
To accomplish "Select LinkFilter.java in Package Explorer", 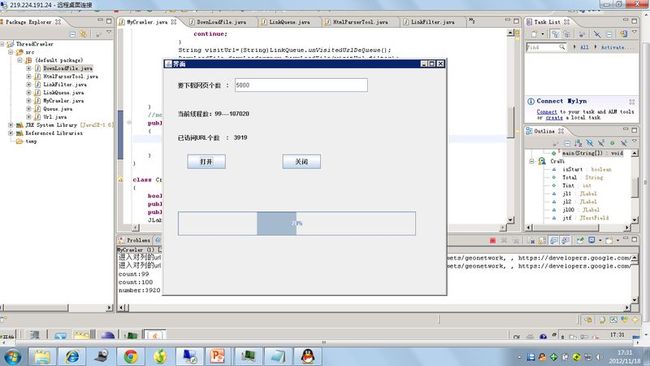I will point(65,85).
